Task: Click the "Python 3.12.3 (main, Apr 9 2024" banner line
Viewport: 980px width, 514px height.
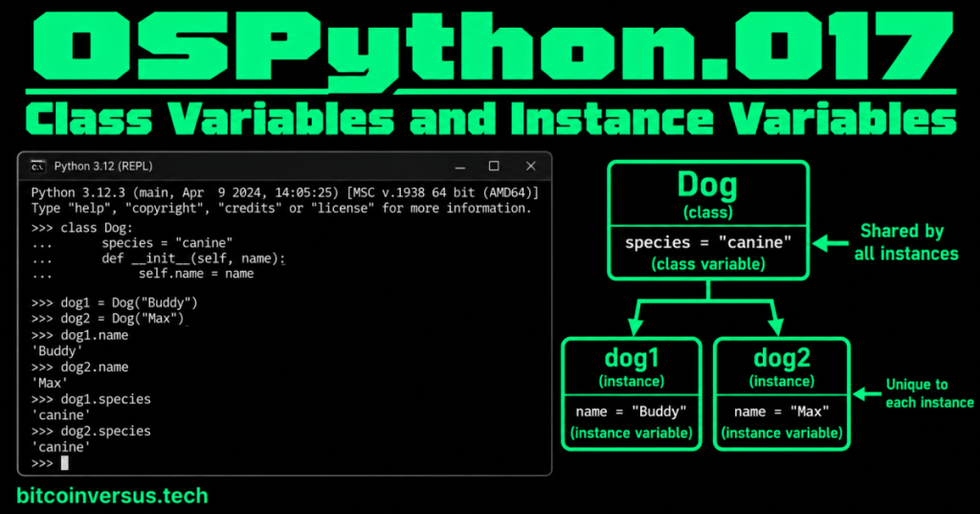Action: [285, 192]
